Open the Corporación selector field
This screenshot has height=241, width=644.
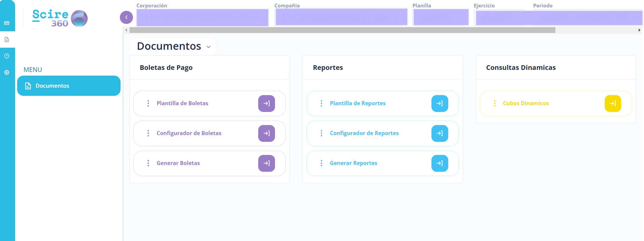[x=202, y=17]
